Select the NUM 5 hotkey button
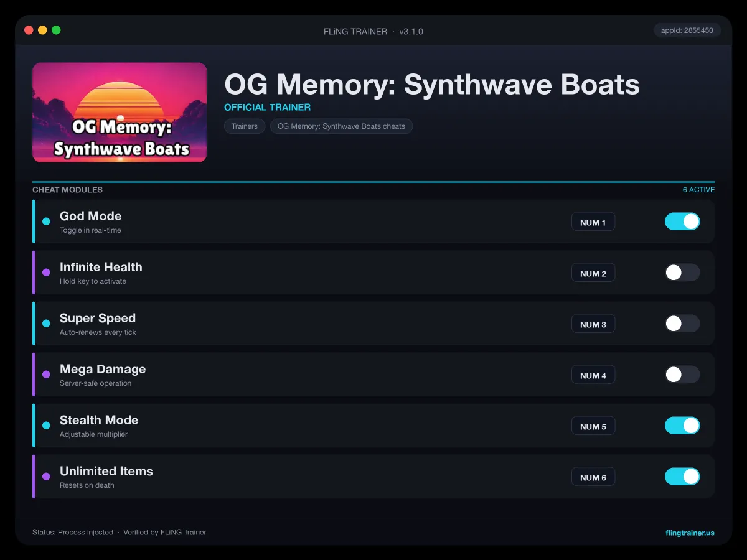Image resolution: width=747 pixels, height=560 pixels. point(593,426)
